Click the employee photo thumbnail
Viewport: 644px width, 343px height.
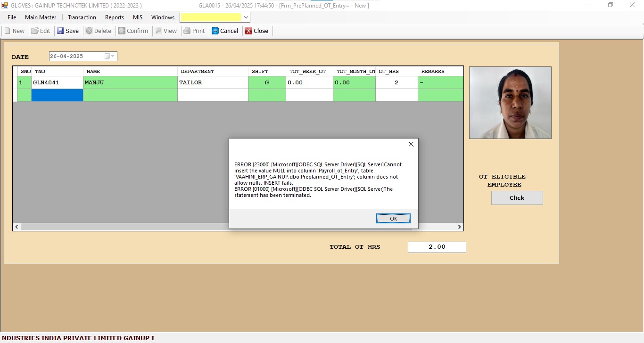tap(510, 103)
